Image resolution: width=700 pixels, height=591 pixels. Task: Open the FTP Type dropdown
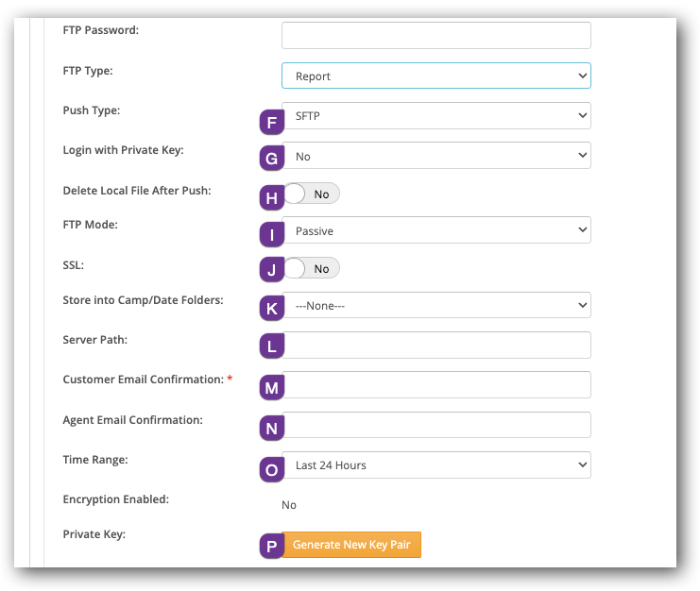coord(435,76)
